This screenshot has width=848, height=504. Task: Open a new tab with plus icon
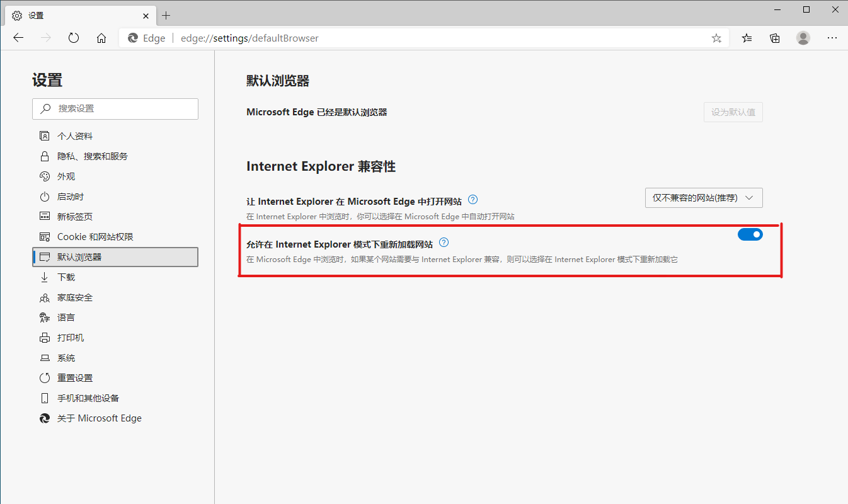click(x=166, y=15)
